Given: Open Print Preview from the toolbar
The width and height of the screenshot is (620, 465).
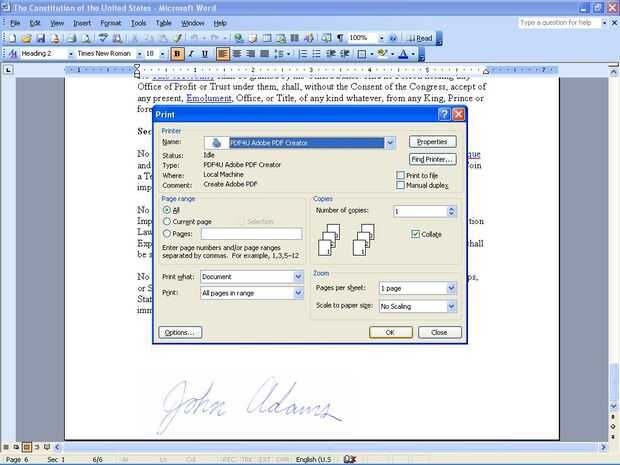Looking at the screenshot, I should point(86,38).
